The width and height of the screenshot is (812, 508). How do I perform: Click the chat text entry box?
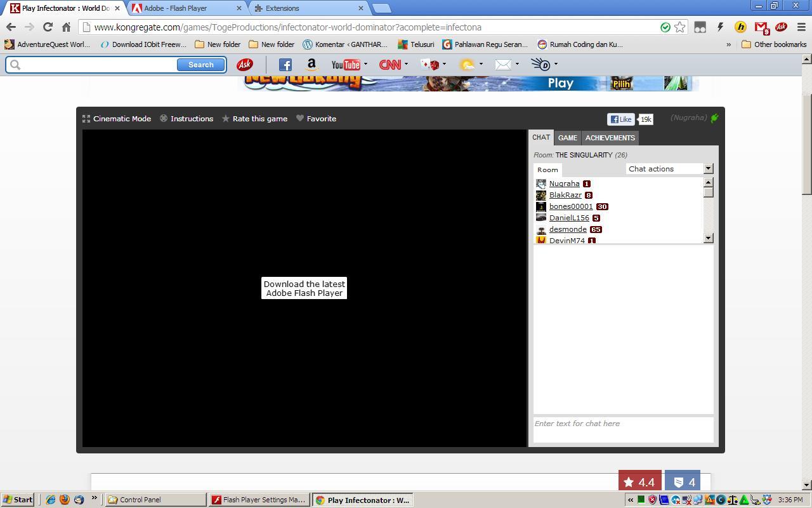tap(623, 429)
